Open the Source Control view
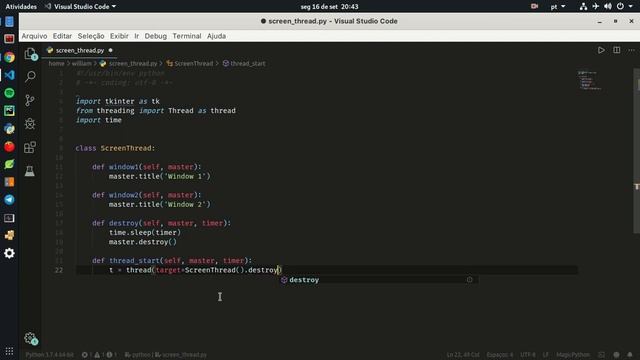Viewport: 640px width, 360px height. point(30,100)
